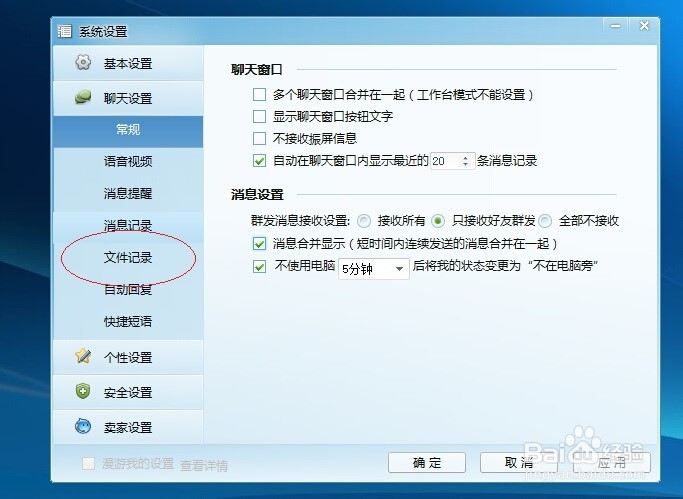The image size is (683, 499).
Task: Open the 查看详情 link
Action: tap(204, 465)
